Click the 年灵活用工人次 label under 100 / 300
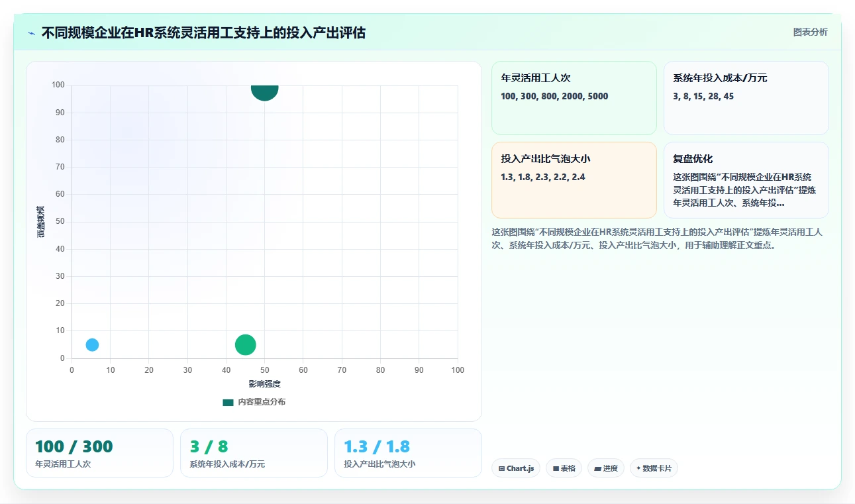This screenshot has height=504, width=855. click(63, 464)
